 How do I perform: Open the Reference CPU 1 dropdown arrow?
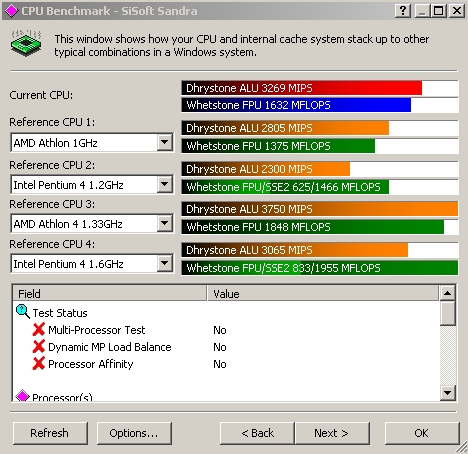pos(165,143)
